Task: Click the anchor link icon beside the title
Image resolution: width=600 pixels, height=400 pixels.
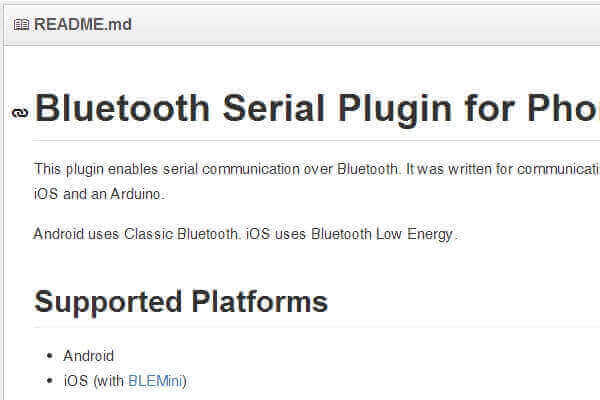Action: [x=19, y=113]
